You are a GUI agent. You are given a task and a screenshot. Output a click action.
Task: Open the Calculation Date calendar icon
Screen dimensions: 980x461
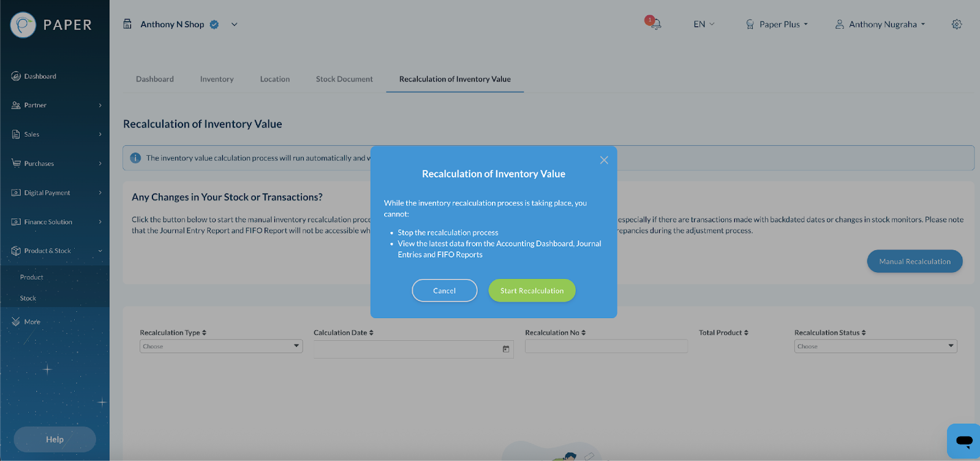tap(506, 349)
